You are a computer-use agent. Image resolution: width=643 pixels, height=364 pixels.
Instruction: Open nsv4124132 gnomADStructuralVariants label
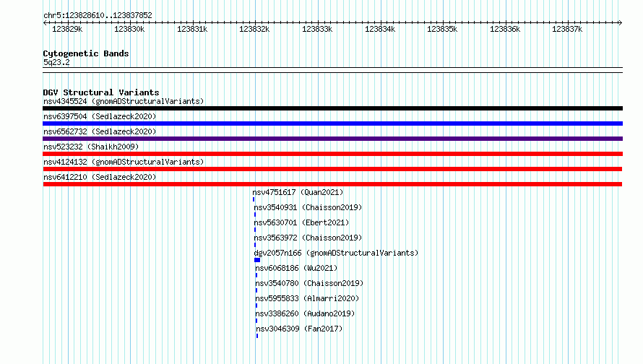(x=124, y=162)
